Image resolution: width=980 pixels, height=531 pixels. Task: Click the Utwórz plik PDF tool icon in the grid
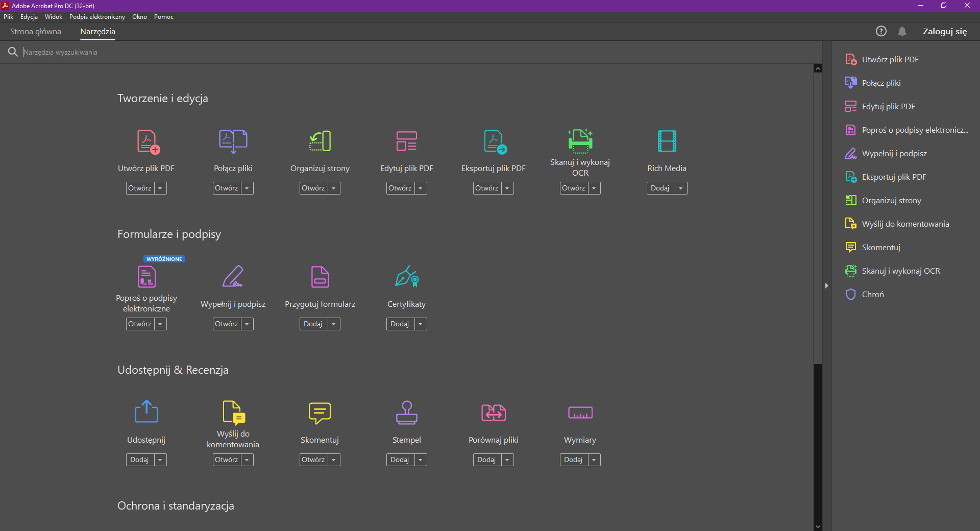click(148, 141)
